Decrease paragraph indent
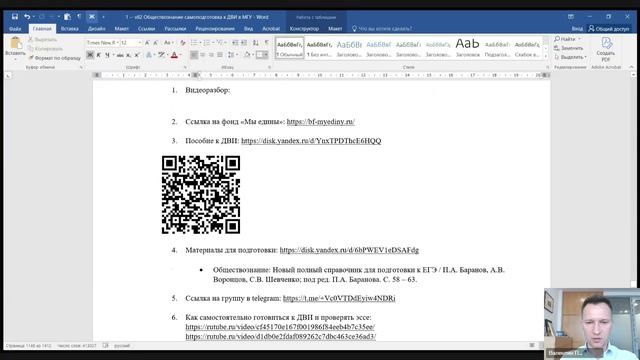 click(235, 42)
